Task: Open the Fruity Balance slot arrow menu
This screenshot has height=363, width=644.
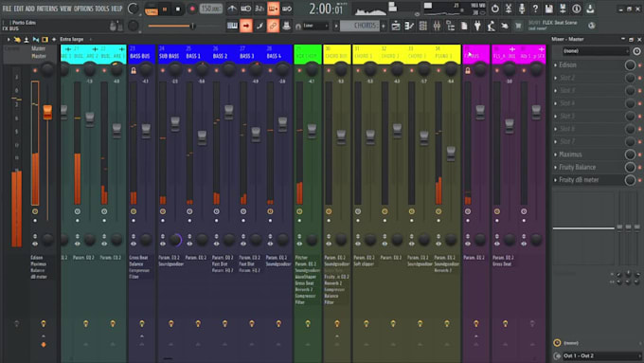Action: click(556, 168)
